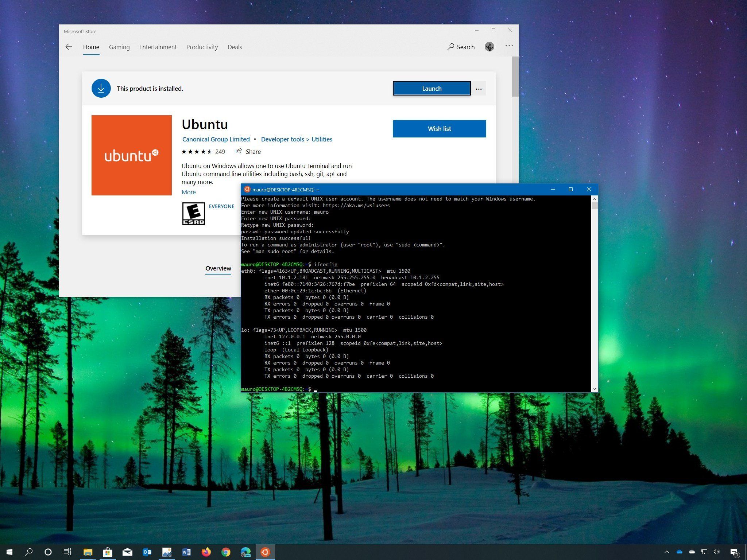This screenshot has height=560, width=747.
Task: Open the Ubuntu terminal from the taskbar
Action: (265, 552)
